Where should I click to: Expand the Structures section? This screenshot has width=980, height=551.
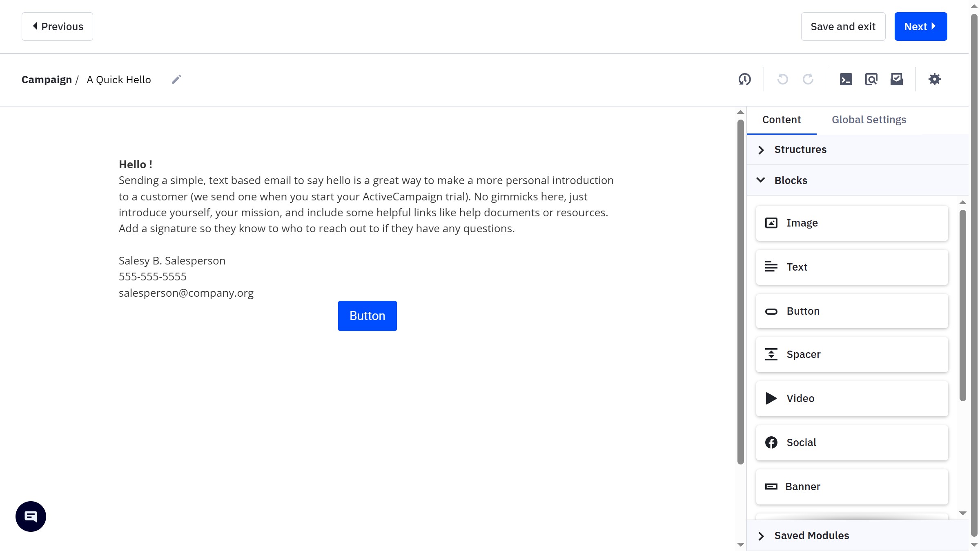point(800,150)
